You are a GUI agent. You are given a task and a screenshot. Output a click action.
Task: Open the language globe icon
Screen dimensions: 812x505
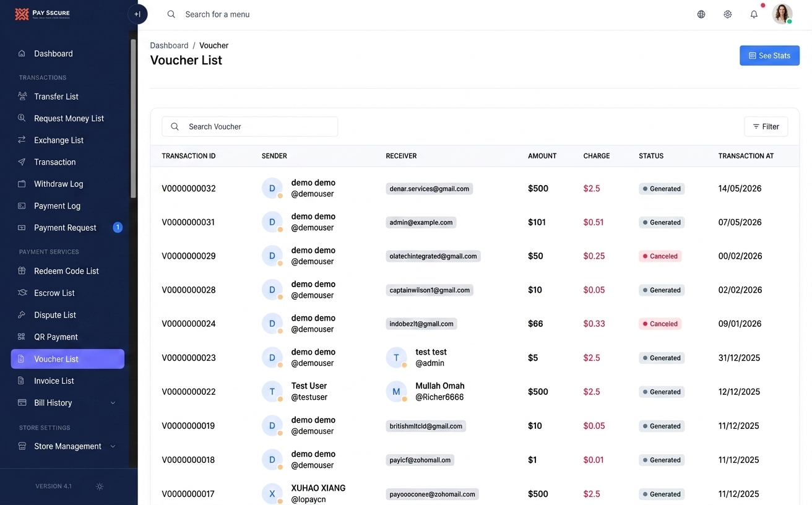[701, 14]
